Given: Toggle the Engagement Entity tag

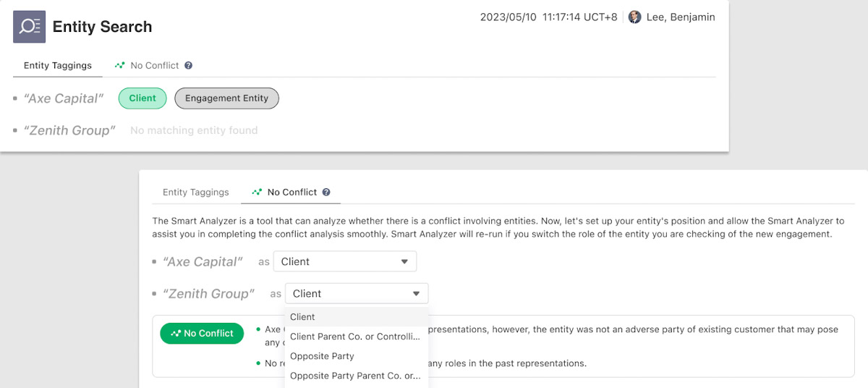Looking at the screenshot, I should point(226,98).
